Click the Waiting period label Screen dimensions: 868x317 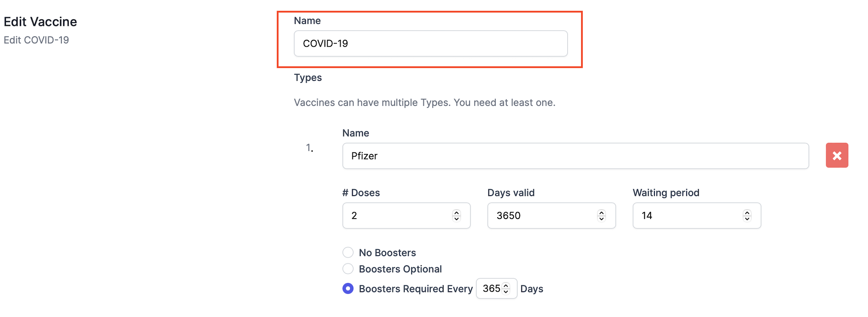(x=666, y=193)
